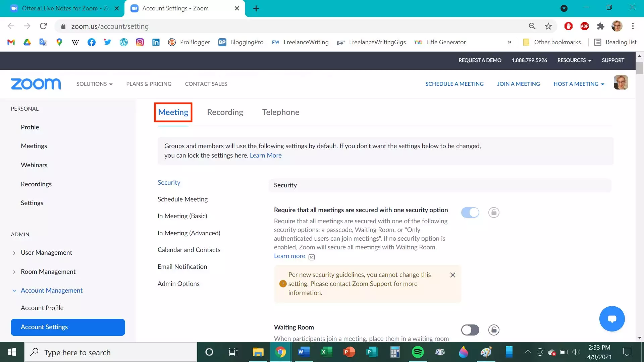Screen dimensions: 644x362
Task: Switch to the Recording tab
Action: [225, 112]
